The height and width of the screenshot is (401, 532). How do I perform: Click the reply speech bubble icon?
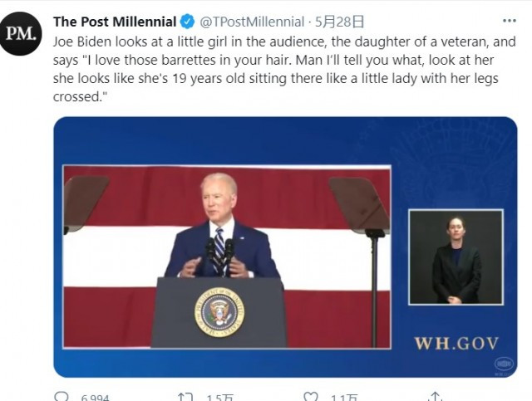(62, 397)
